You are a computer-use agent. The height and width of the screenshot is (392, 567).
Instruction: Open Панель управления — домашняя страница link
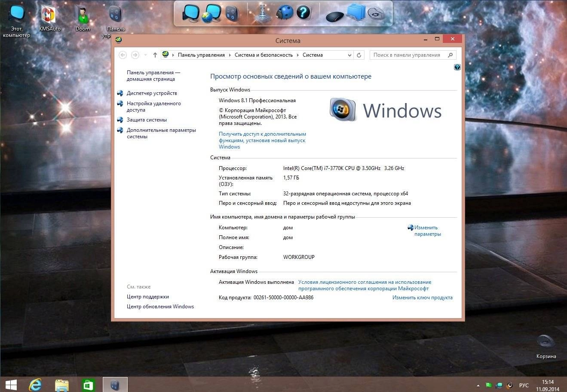153,76
